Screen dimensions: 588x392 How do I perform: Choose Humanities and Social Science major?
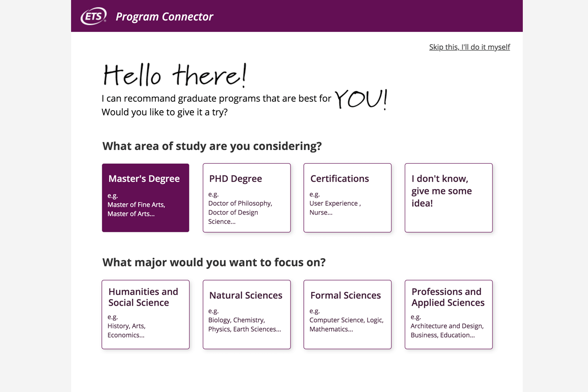point(146,314)
